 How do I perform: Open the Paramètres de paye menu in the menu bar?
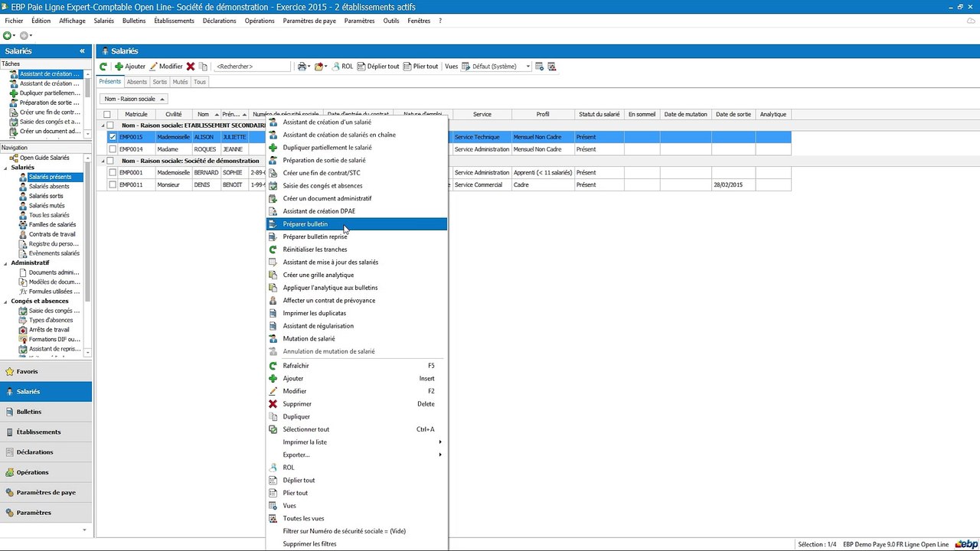click(309, 21)
